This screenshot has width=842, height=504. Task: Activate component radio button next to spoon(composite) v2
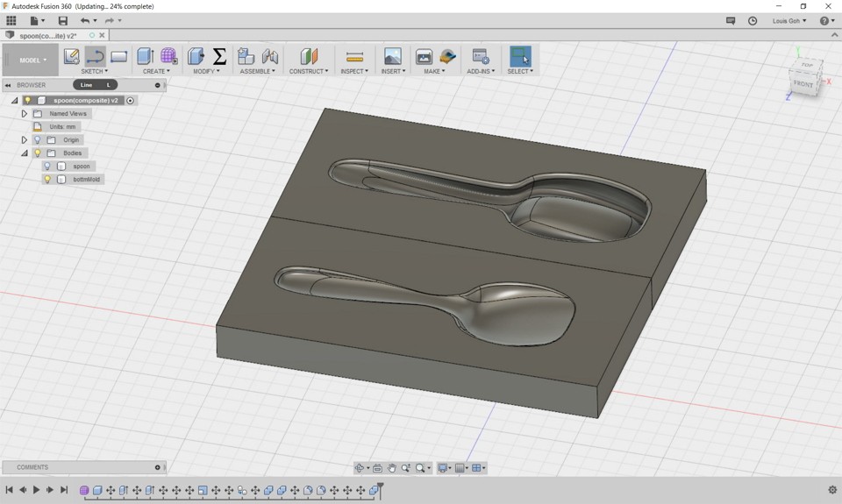(x=130, y=101)
